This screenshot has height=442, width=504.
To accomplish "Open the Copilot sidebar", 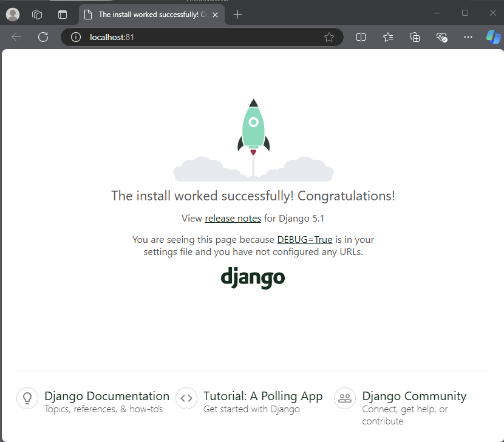I will 494,37.
